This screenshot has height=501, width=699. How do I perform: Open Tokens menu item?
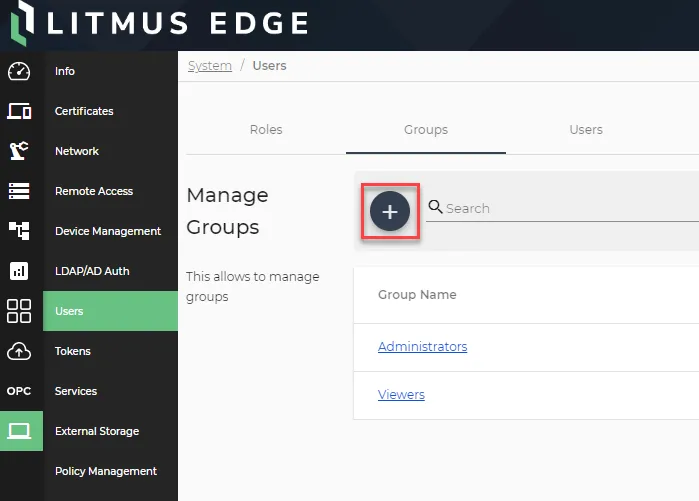tap(110, 351)
